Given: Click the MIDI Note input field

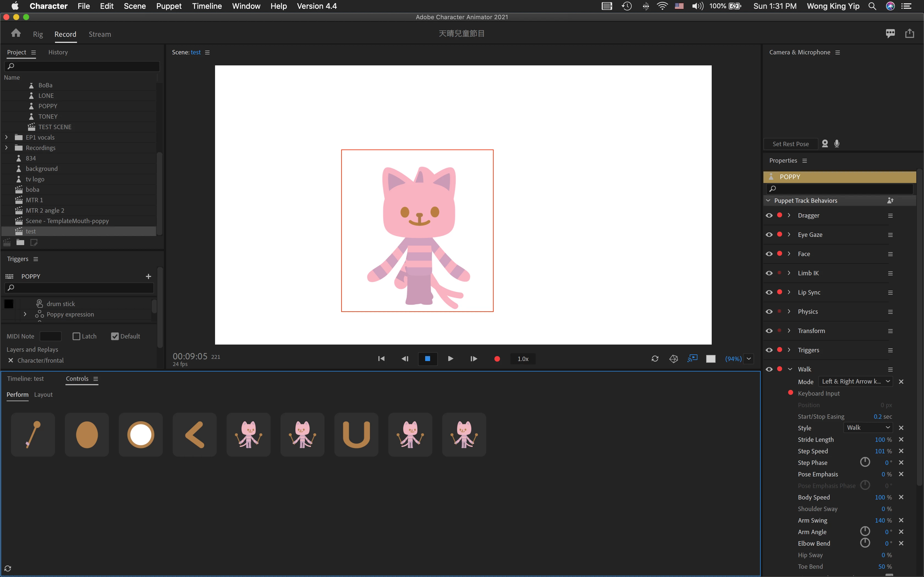Looking at the screenshot, I should coord(50,336).
